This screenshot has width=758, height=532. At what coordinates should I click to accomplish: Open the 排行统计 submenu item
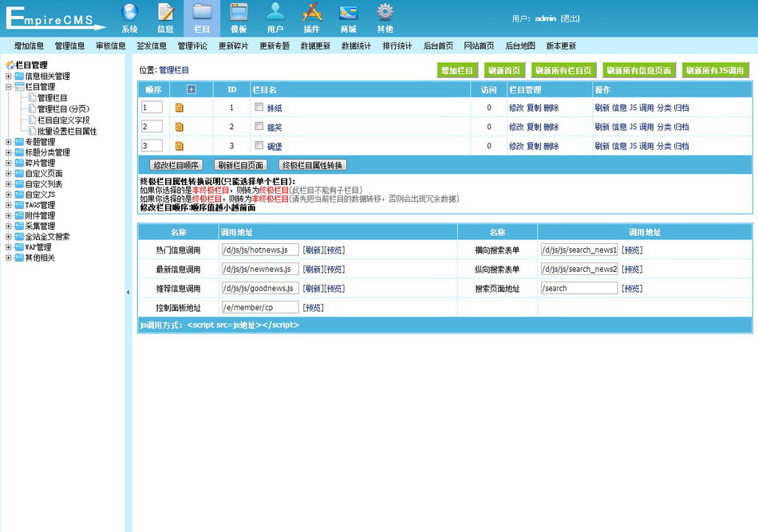tap(397, 46)
